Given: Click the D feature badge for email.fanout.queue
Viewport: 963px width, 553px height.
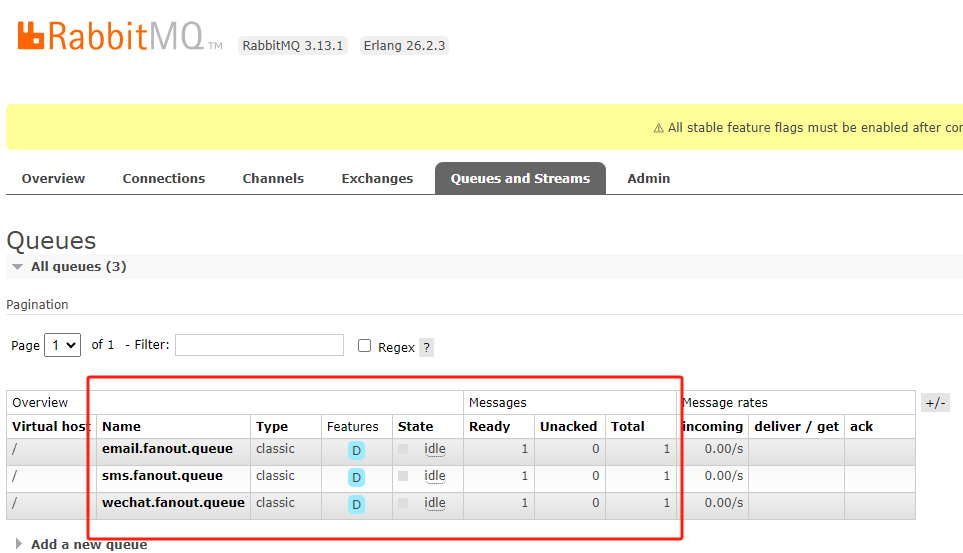Looking at the screenshot, I should click(x=356, y=451).
